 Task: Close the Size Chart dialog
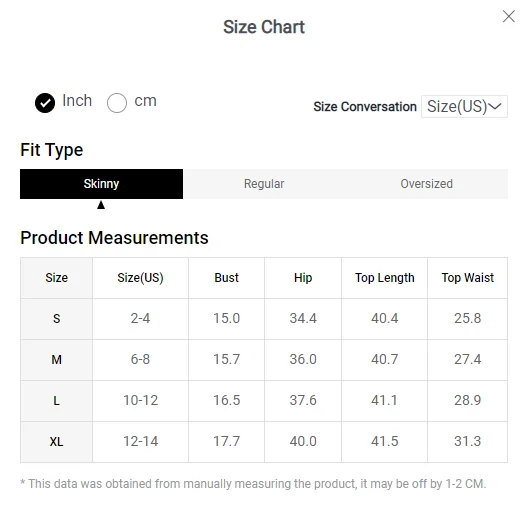[x=509, y=16]
